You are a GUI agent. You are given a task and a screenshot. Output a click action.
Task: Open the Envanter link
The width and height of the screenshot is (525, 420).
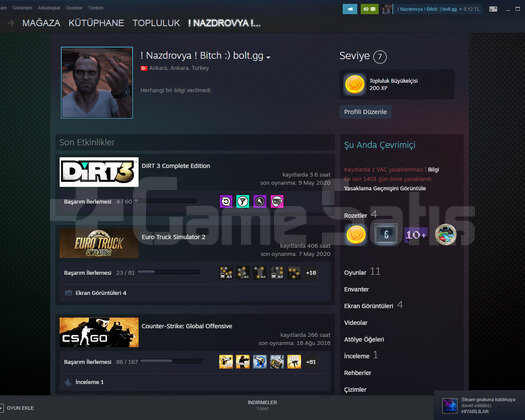(356, 289)
